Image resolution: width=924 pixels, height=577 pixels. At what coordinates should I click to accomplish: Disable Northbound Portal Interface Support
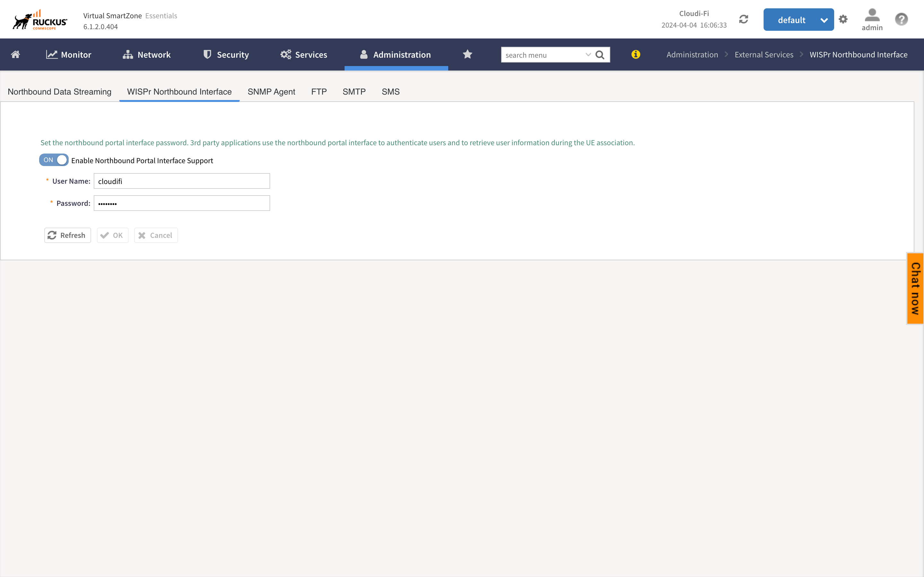click(x=54, y=160)
